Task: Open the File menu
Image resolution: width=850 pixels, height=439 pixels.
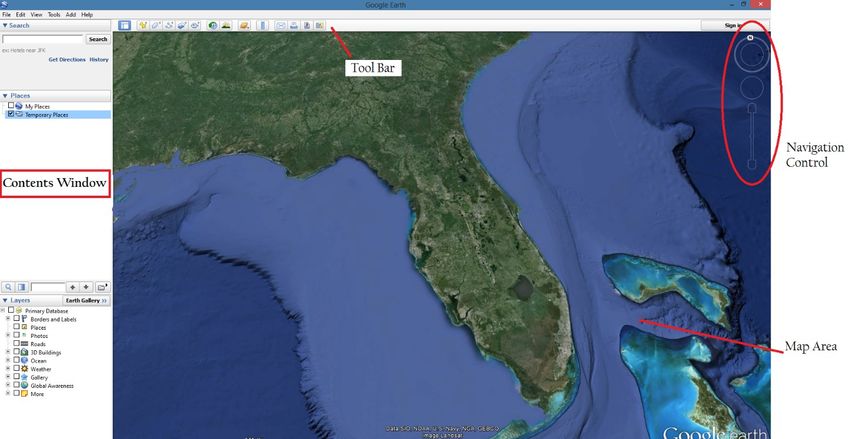Action: (7, 15)
